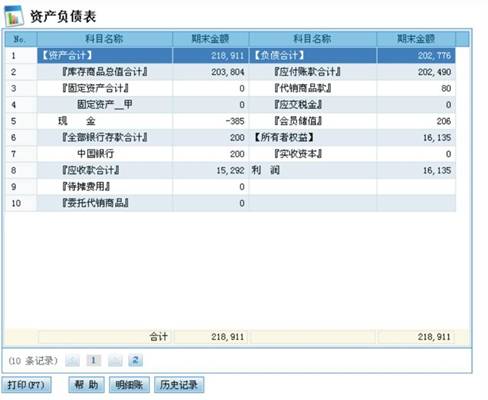The width and height of the screenshot is (488, 400).
Task: Click row number 5 in No. column
Action: point(13,121)
